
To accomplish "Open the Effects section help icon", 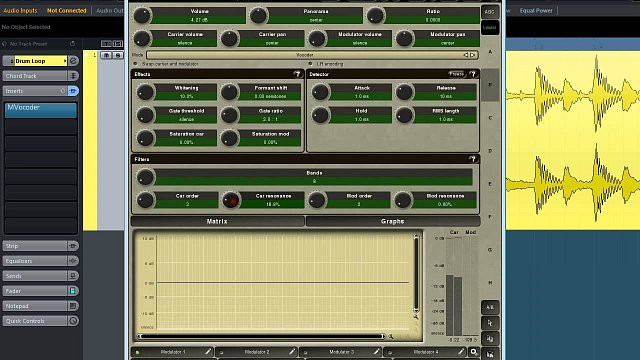I will coord(298,74).
